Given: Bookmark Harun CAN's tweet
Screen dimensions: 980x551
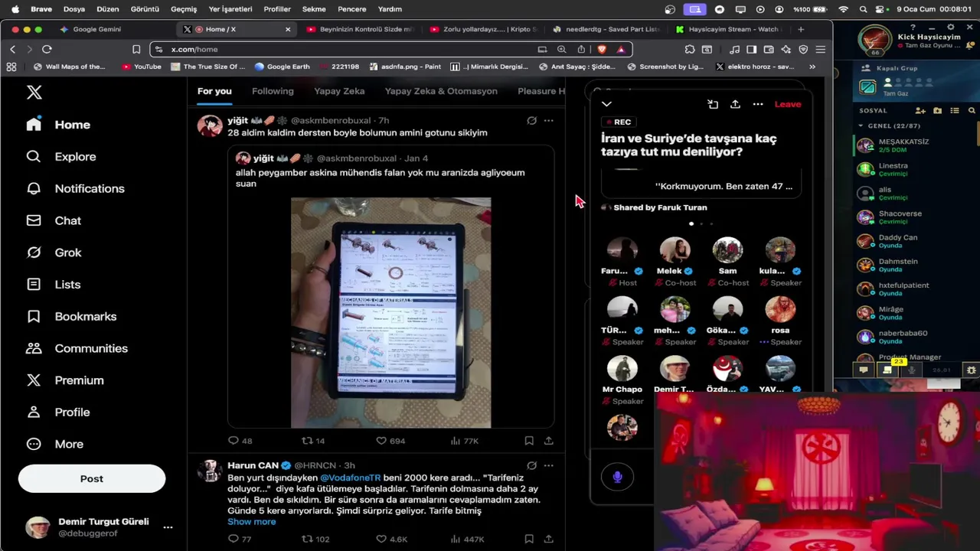Looking at the screenshot, I should 529,539.
